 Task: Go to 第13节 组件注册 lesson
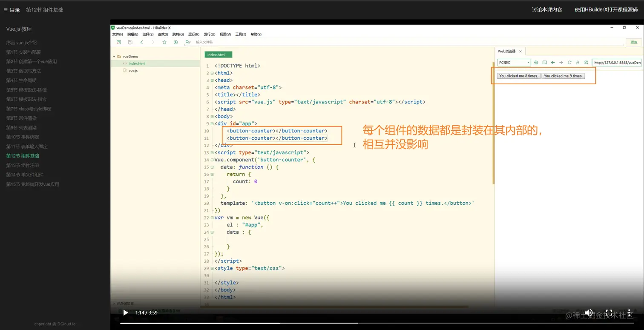click(x=23, y=165)
